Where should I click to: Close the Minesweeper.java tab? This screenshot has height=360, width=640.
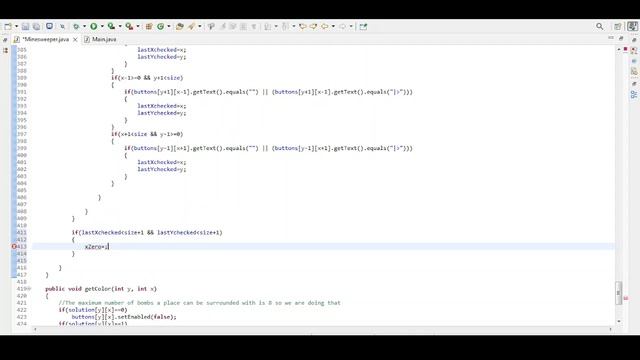[x=75, y=40]
